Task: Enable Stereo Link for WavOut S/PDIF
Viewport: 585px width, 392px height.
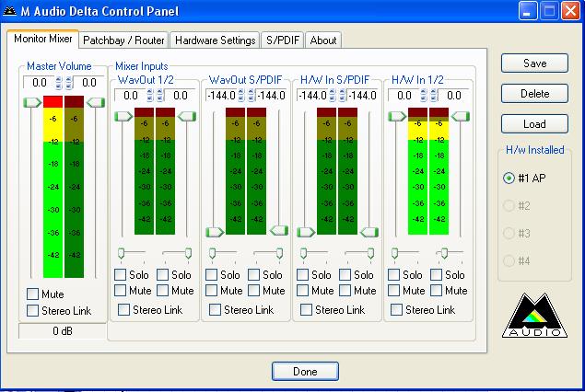Action: click(215, 310)
